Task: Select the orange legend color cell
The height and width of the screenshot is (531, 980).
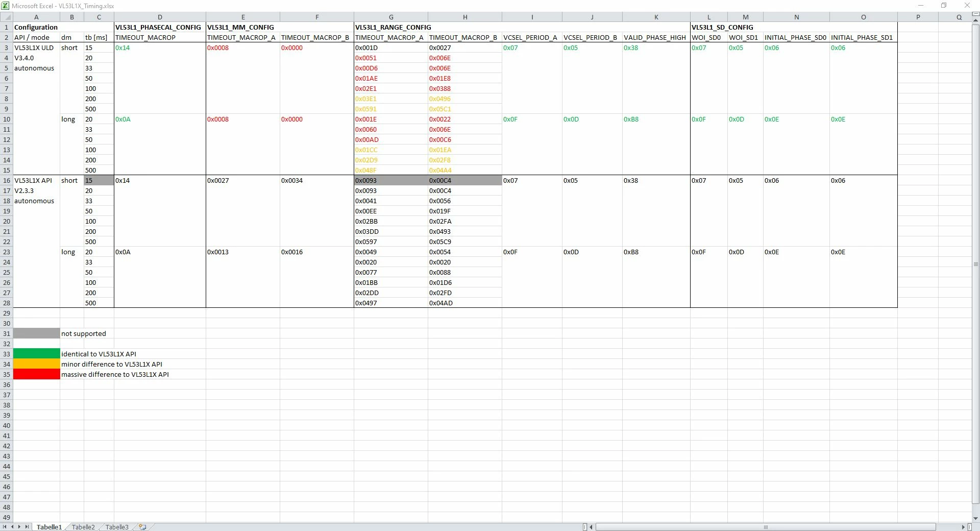Action: point(36,364)
